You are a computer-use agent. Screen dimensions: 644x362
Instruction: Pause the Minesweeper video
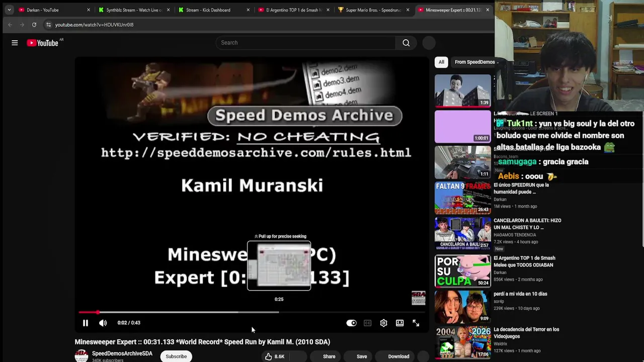point(86,323)
